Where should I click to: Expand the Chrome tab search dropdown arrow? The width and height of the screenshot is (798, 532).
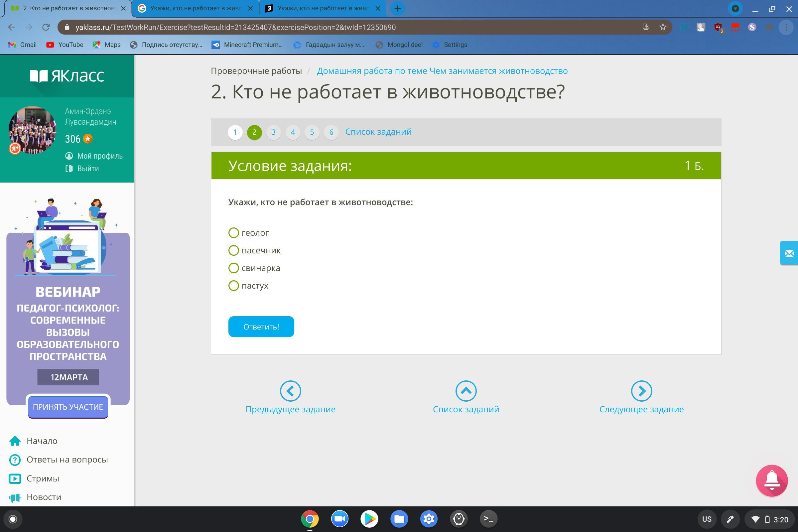pyautogui.click(x=735, y=9)
